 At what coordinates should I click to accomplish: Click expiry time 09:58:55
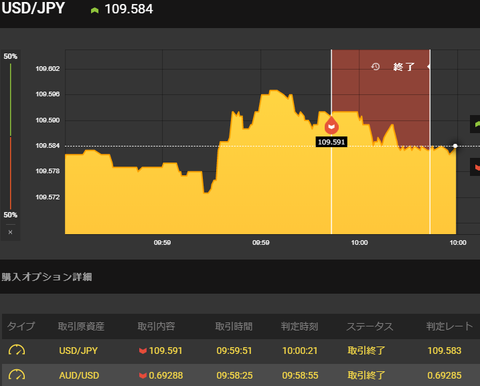point(300,375)
